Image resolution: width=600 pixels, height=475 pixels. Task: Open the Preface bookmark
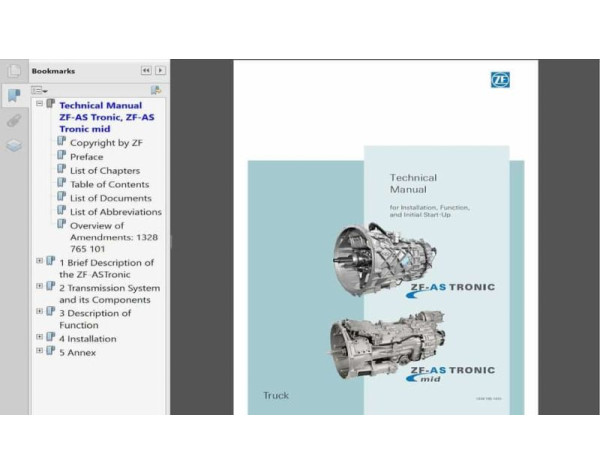[x=86, y=156]
